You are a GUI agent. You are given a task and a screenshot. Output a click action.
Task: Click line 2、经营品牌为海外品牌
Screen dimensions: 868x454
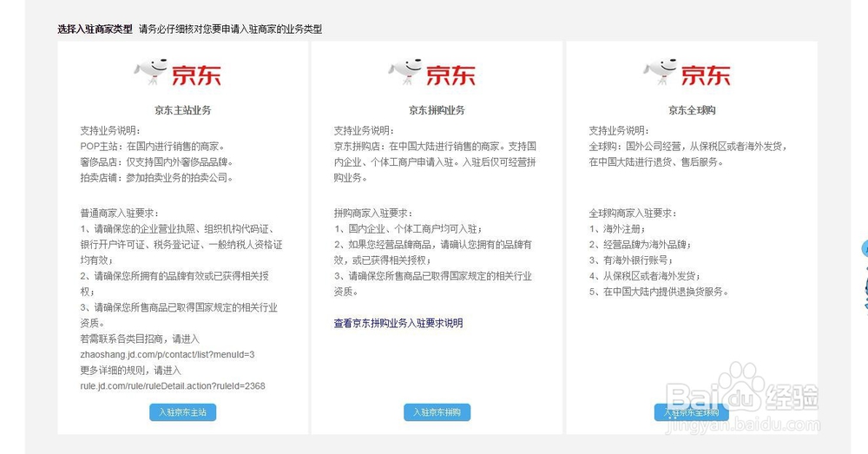pyautogui.click(x=640, y=244)
